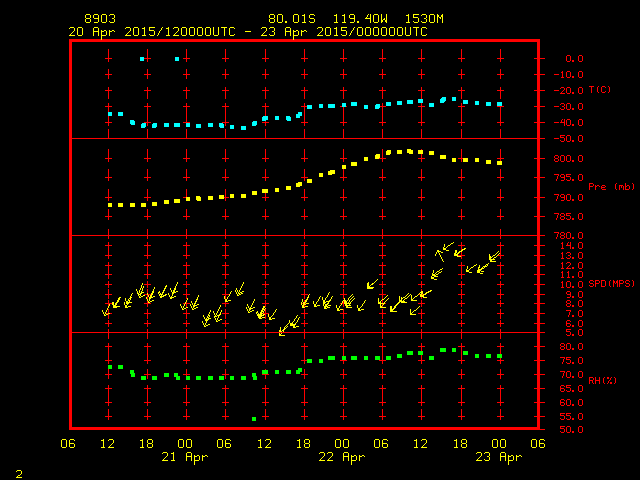Click the Pre (mb) pressure axis label
The image size is (640, 480).
coord(611,187)
